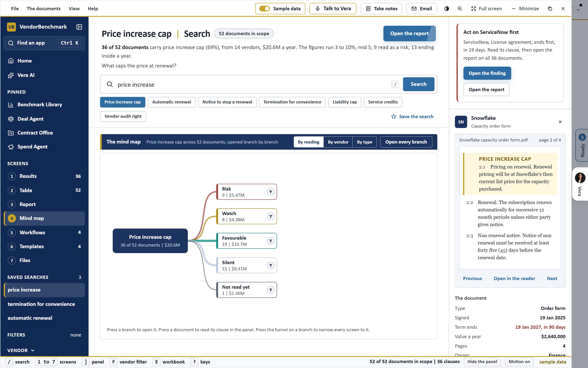This screenshot has width=588, height=368.
Task: Open Deal Agent pinned app
Action: point(44,119)
